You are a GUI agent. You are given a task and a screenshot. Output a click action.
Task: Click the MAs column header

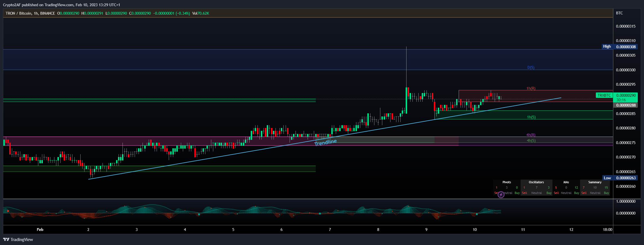[x=566, y=182]
